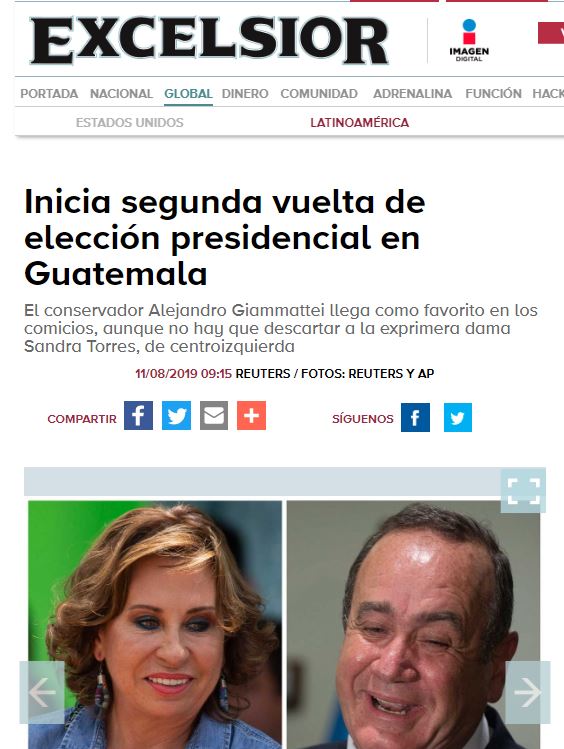Image resolution: width=564 pixels, height=749 pixels.
Task: Share article on Twitter via Compartir icon
Action: 176,416
